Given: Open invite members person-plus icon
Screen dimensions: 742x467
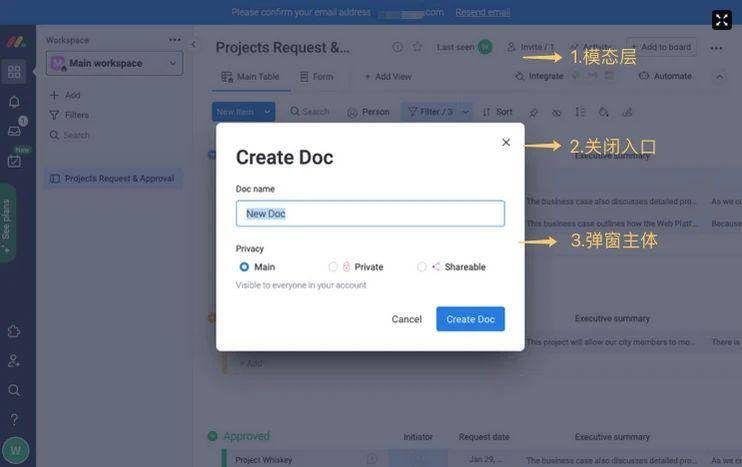Looking at the screenshot, I should pos(14,361).
